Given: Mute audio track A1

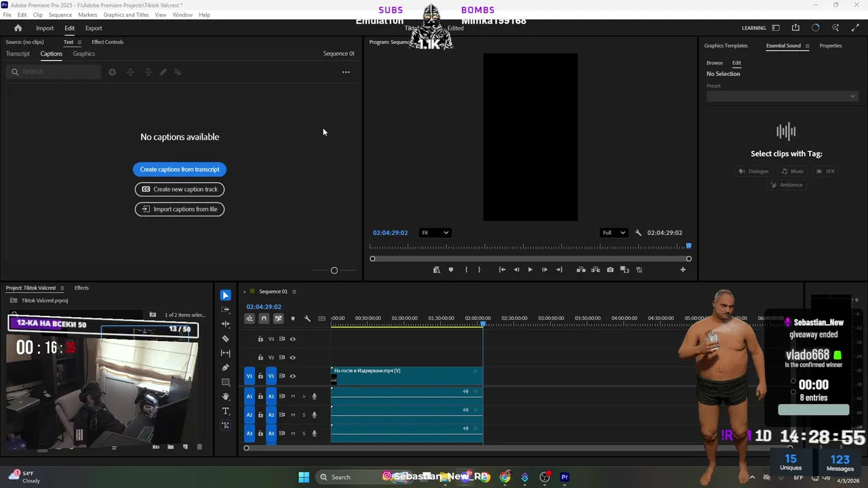Looking at the screenshot, I should [293, 396].
